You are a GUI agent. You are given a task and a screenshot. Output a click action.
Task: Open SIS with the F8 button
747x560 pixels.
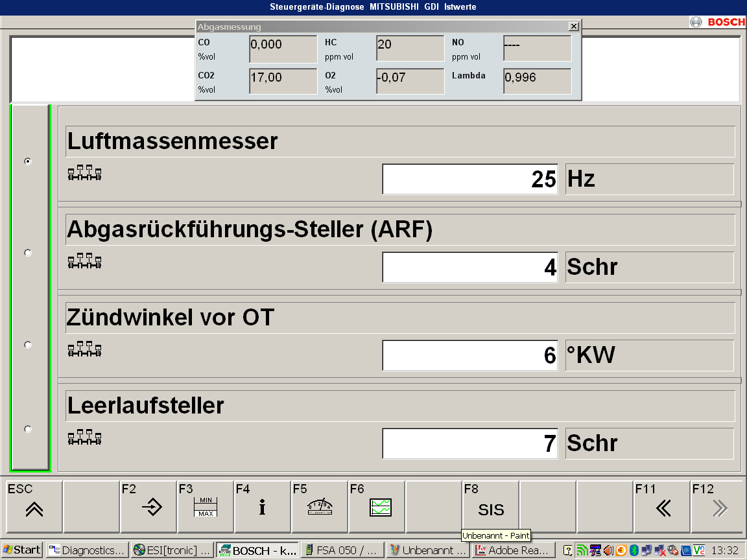(x=491, y=507)
